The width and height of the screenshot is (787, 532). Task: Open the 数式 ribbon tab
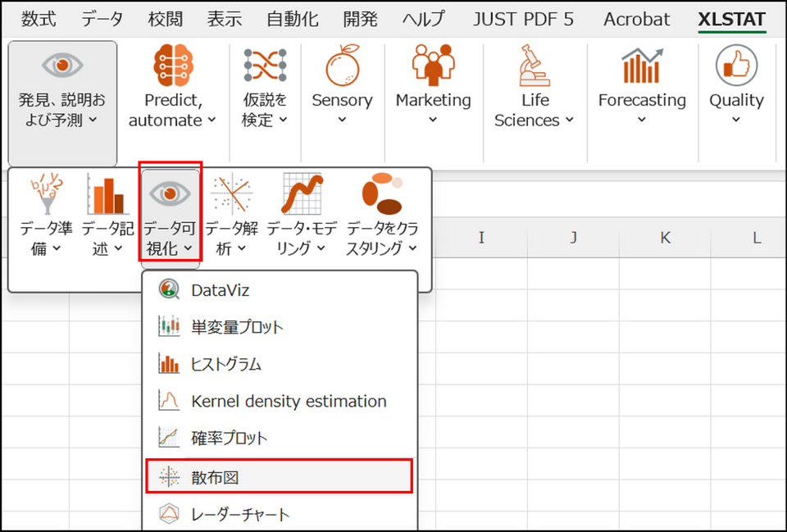click(x=39, y=19)
